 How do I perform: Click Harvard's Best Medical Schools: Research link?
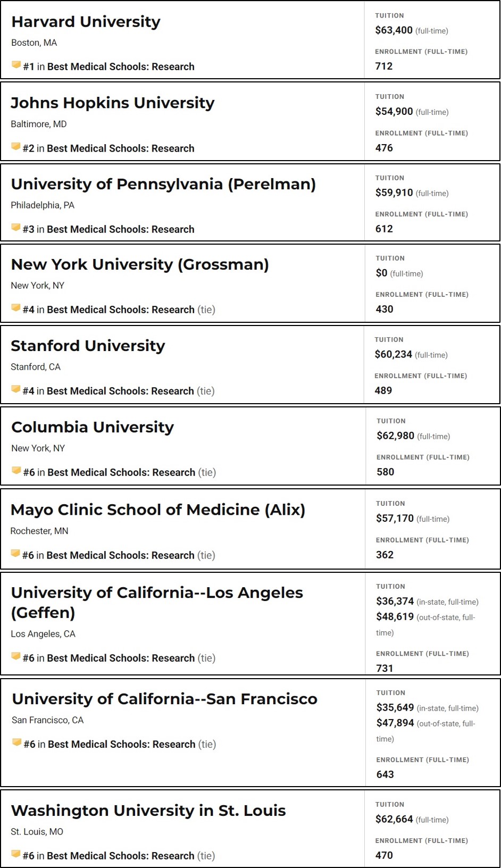[x=121, y=66]
